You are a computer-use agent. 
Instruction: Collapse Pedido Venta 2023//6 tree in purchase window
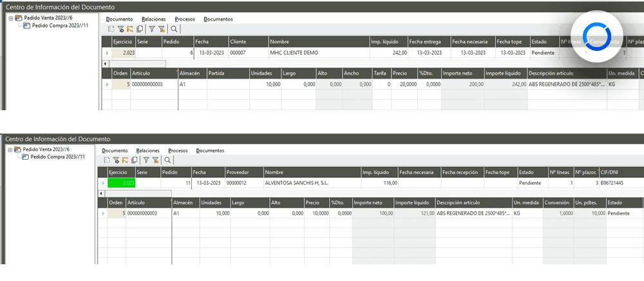[x=10, y=149]
